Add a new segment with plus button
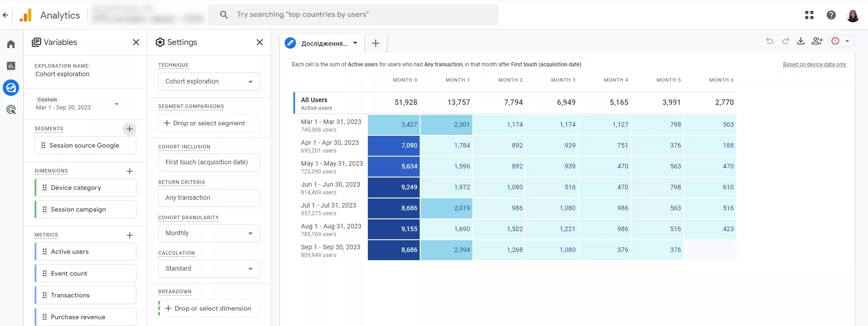Image resolution: width=868 pixels, height=326 pixels. pos(130,129)
